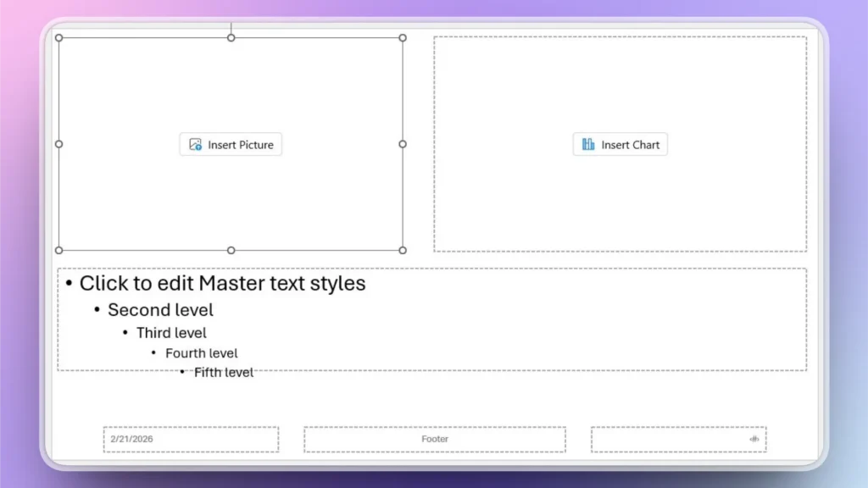The width and height of the screenshot is (868, 488).
Task: Click the slide number placeholder symbol
Action: point(754,439)
